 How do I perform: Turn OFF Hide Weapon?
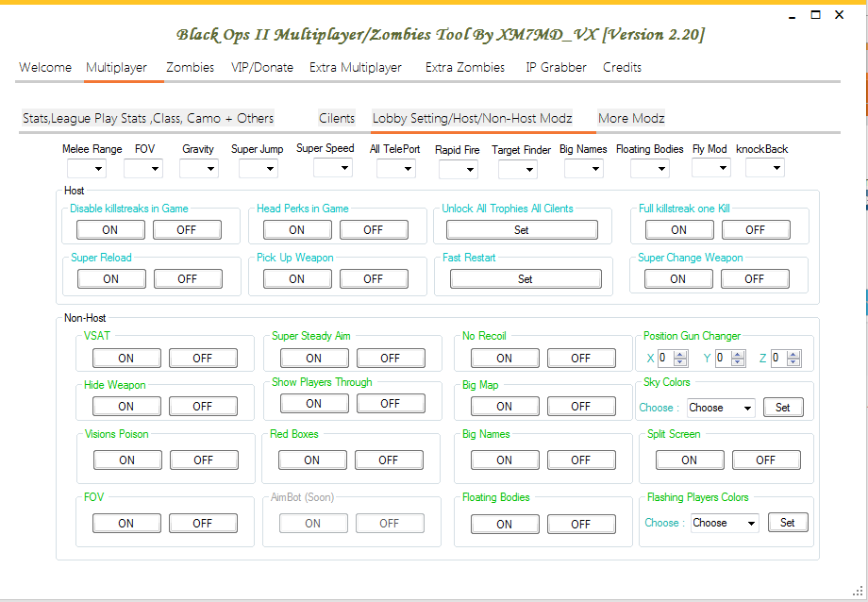click(203, 407)
